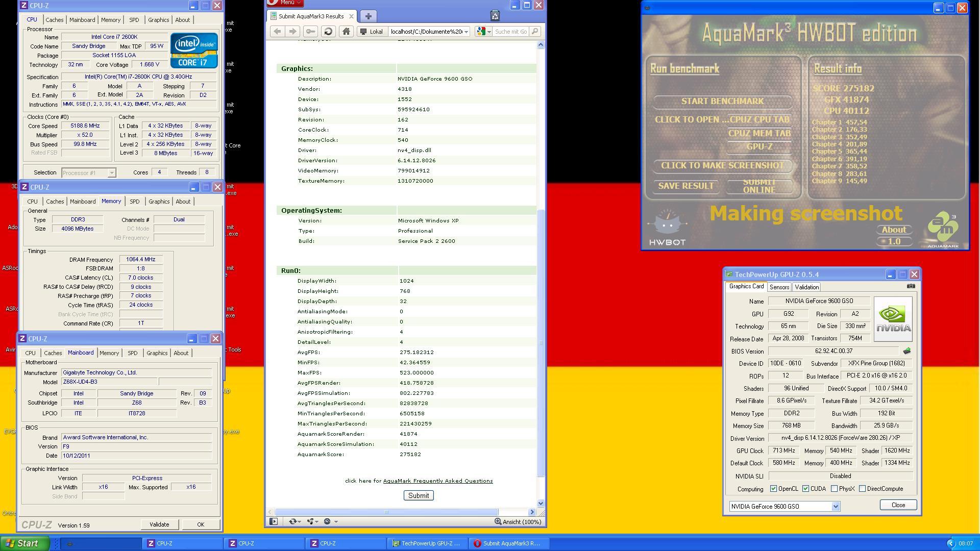The image size is (980, 551).
Task: Click the NVIDIA logo in GPU-Z
Action: coord(893,319)
